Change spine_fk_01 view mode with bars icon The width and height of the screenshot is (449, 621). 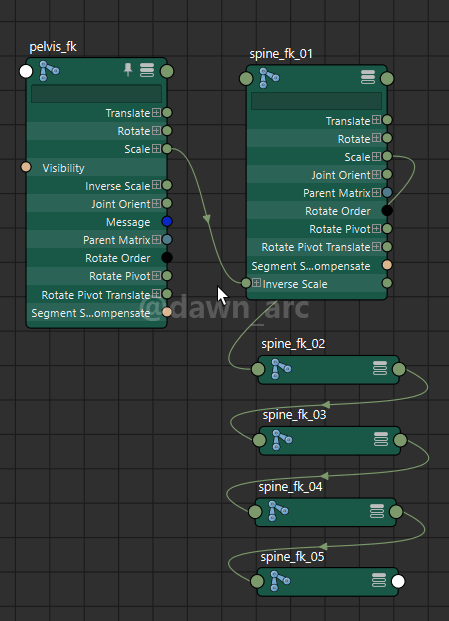point(368,77)
